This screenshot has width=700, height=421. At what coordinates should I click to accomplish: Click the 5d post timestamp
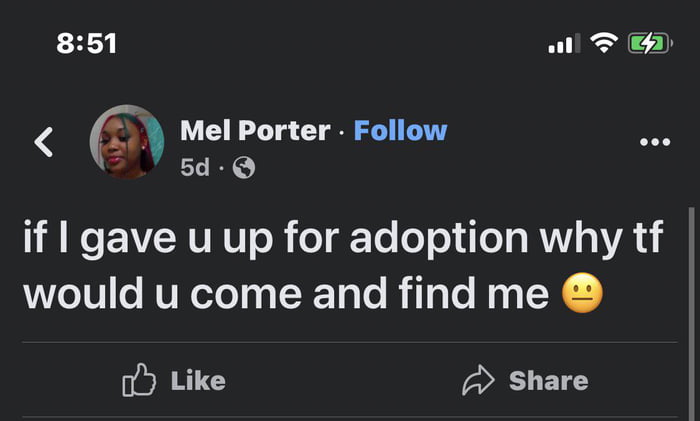[193, 169]
